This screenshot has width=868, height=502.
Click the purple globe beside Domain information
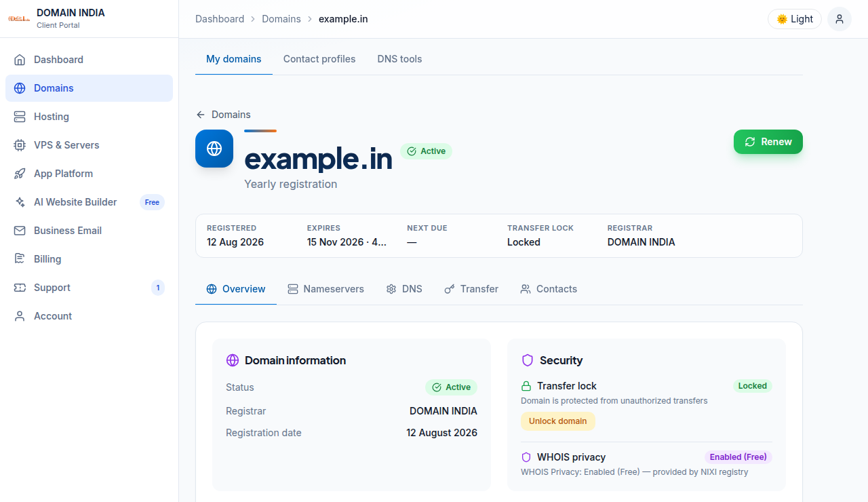pyautogui.click(x=233, y=360)
